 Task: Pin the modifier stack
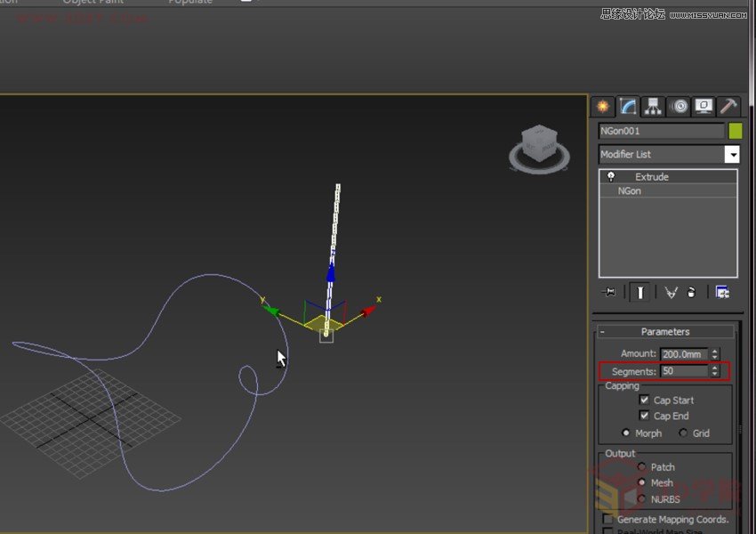click(x=607, y=290)
